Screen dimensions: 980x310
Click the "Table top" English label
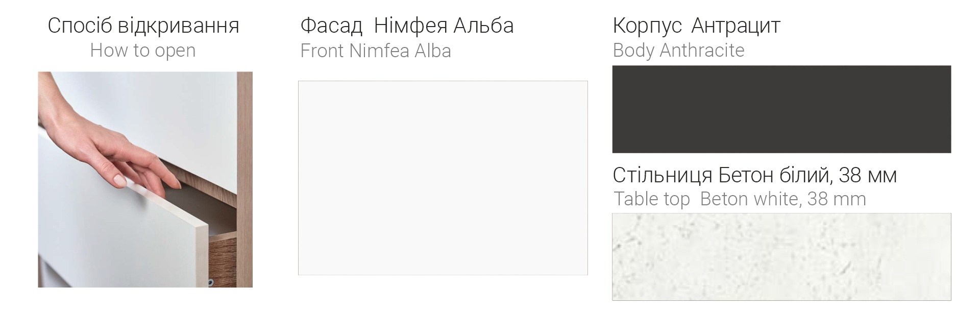click(651, 199)
